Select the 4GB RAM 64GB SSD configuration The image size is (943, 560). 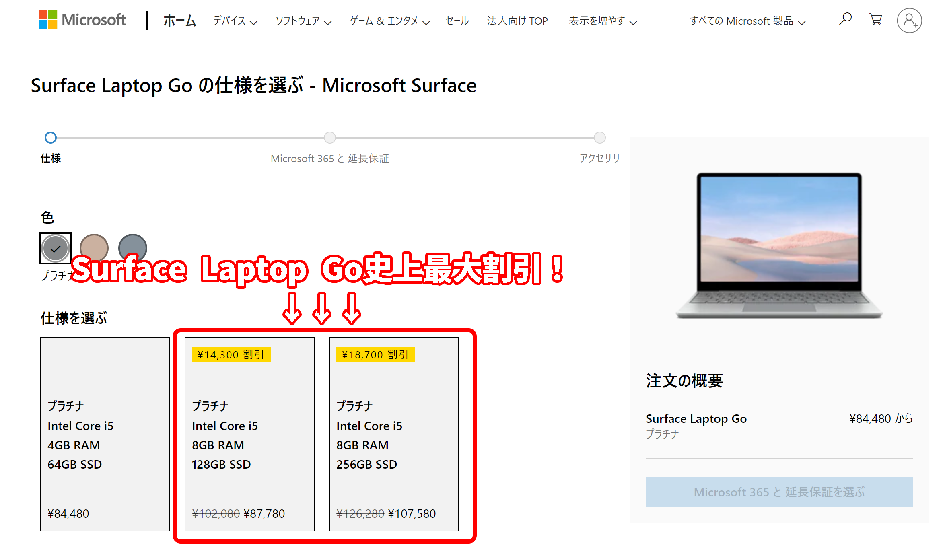pyautogui.click(x=105, y=434)
